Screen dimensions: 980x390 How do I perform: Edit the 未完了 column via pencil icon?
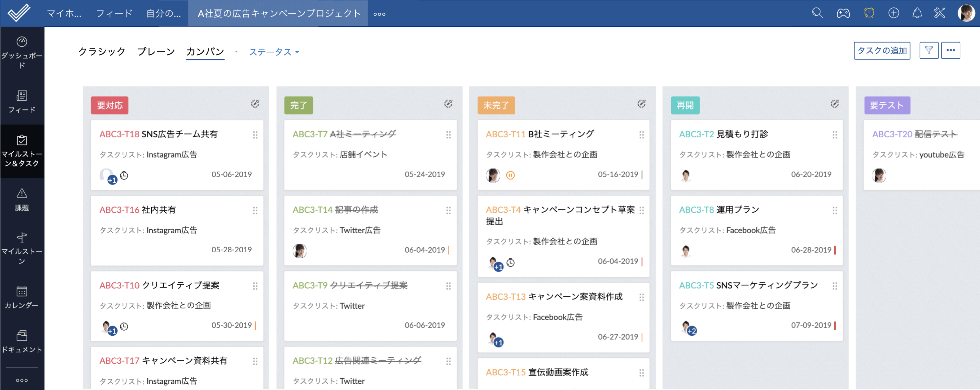tap(641, 103)
